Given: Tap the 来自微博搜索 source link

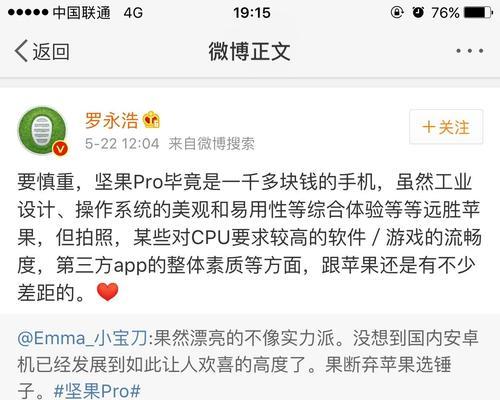Looking at the screenshot, I should pyautogui.click(x=212, y=144).
